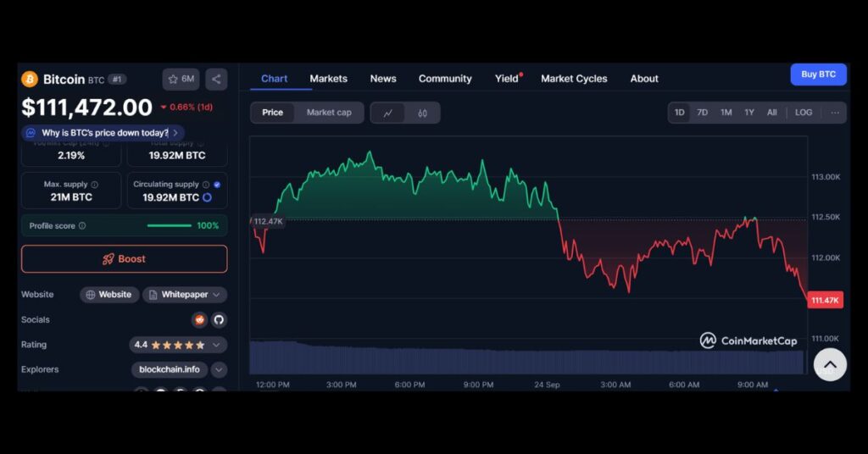Screen dimensions: 868x454
Task: Click Max. supply info icon
Action: tap(95, 185)
